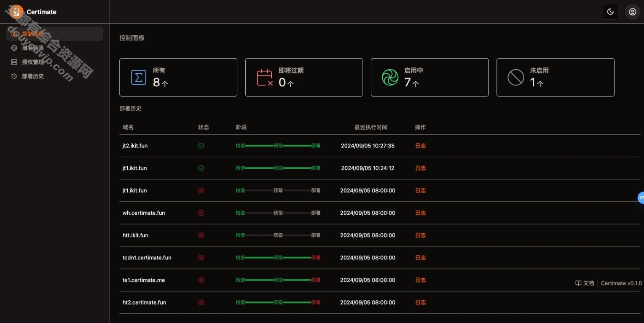This screenshot has width=644, height=323.
Task: Click green success icon for jt2.ikit.fun
Action: point(201,146)
